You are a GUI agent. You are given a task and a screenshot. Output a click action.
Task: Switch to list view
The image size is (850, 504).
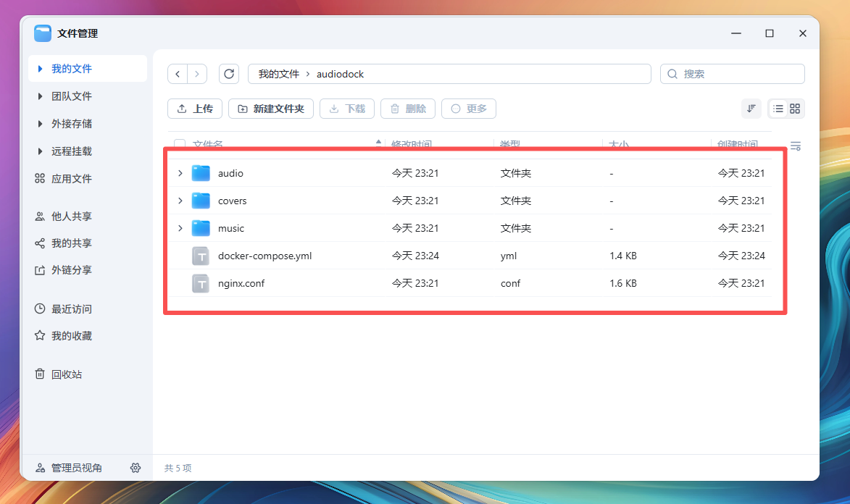pyautogui.click(x=779, y=108)
